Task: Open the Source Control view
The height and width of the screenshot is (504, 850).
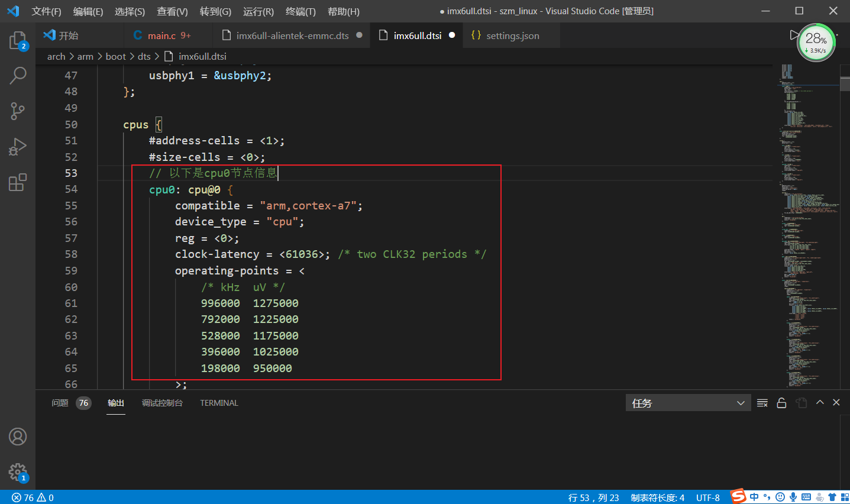Action: (18, 111)
